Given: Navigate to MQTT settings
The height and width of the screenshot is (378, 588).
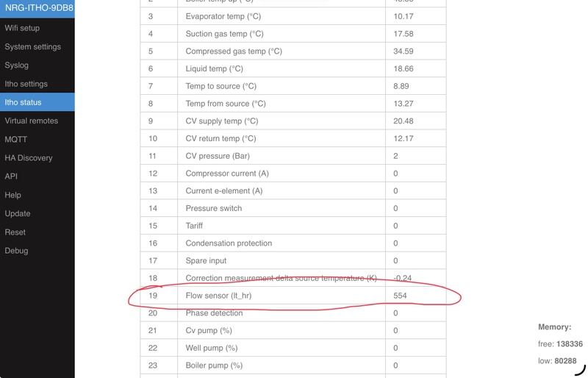Looking at the screenshot, I should point(17,139).
